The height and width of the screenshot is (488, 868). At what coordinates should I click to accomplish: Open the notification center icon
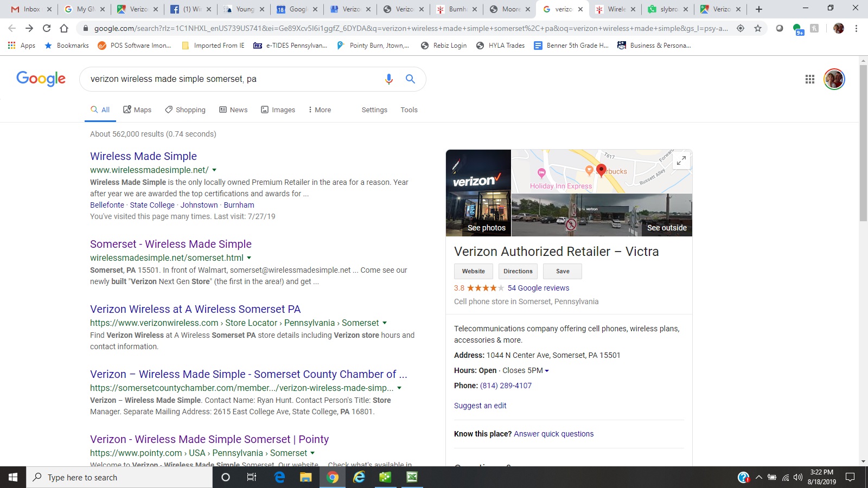point(850,477)
